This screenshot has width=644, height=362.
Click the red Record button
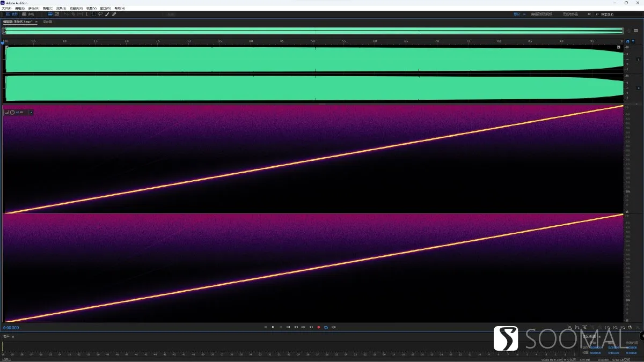318,327
